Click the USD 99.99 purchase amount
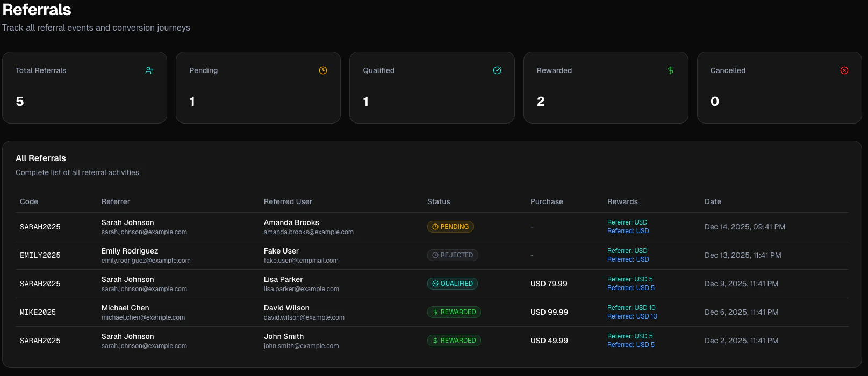The height and width of the screenshot is (376, 868). point(549,312)
